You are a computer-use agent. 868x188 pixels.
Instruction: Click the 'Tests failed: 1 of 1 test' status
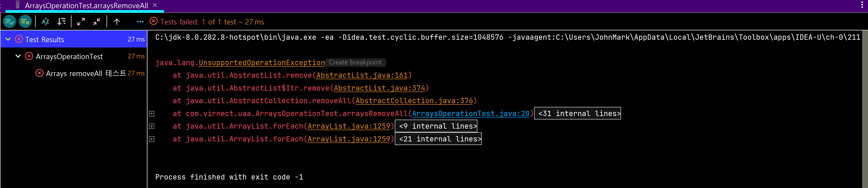click(212, 22)
